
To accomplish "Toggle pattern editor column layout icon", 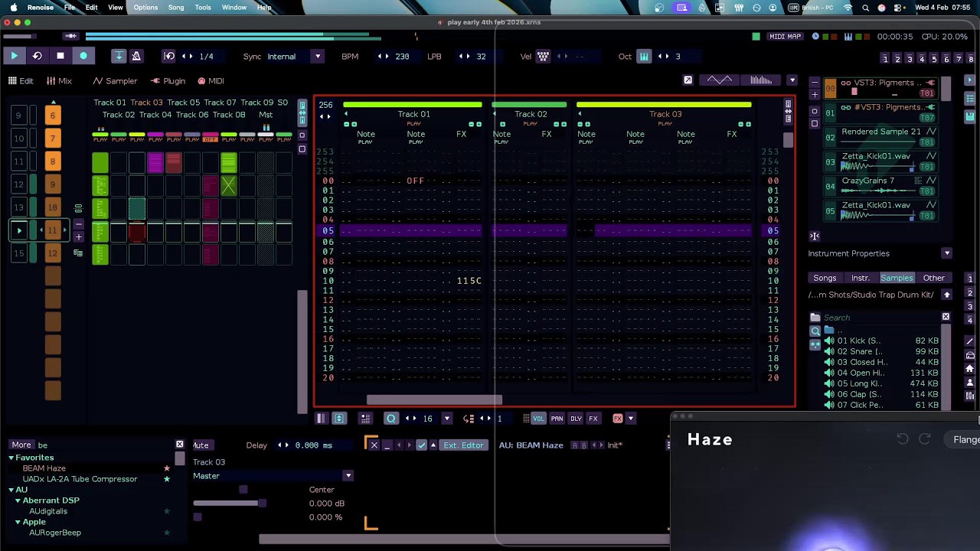I will pyautogui.click(x=321, y=419).
